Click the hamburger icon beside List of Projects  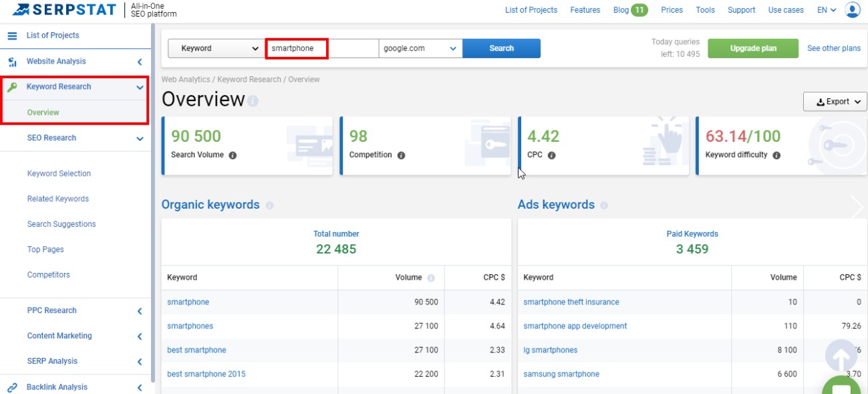pyautogui.click(x=12, y=35)
